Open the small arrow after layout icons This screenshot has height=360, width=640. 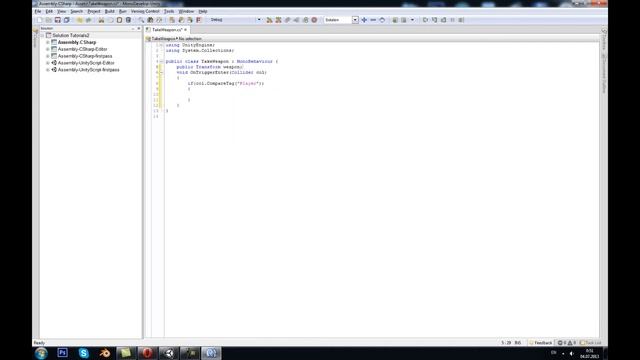point(412,20)
